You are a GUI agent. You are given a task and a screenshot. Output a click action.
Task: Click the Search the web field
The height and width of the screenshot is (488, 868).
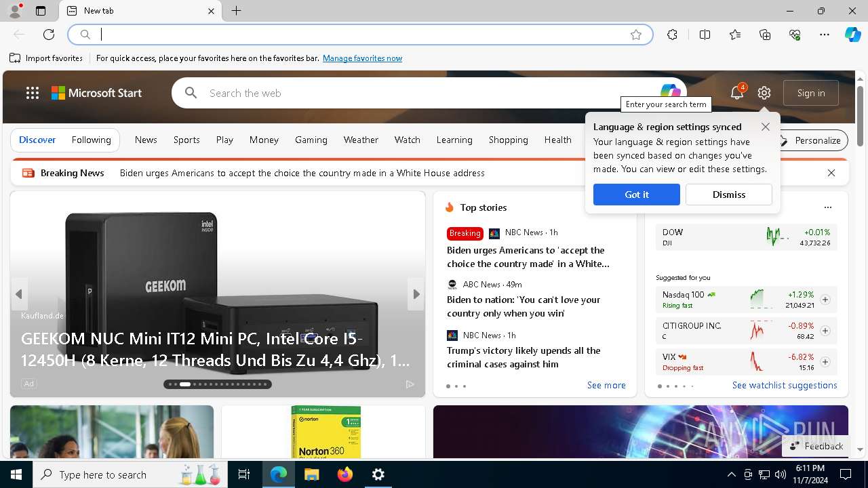click(429, 93)
